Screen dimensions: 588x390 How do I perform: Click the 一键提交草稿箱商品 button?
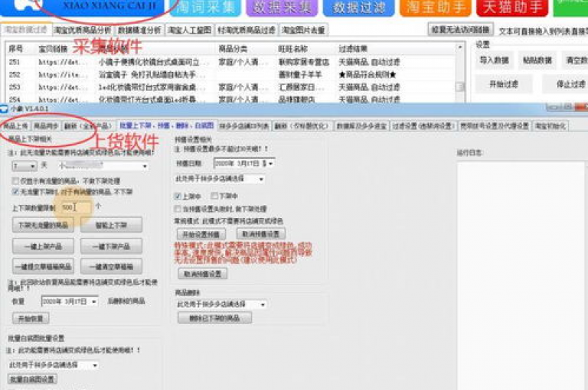pos(43,266)
